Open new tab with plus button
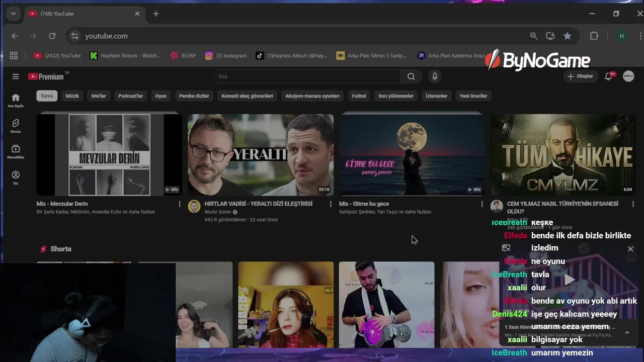Screen dimensions: 644x362 [156, 14]
